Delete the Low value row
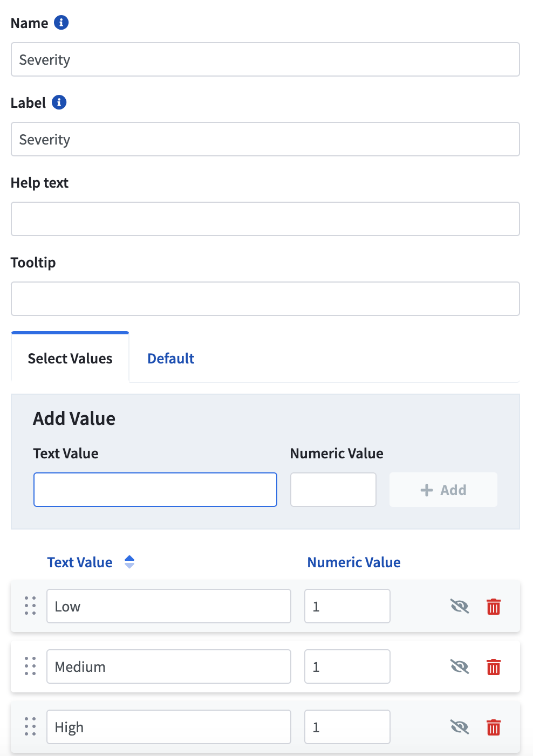The width and height of the screenshot is (533, 756). click(x=494, y=607)
